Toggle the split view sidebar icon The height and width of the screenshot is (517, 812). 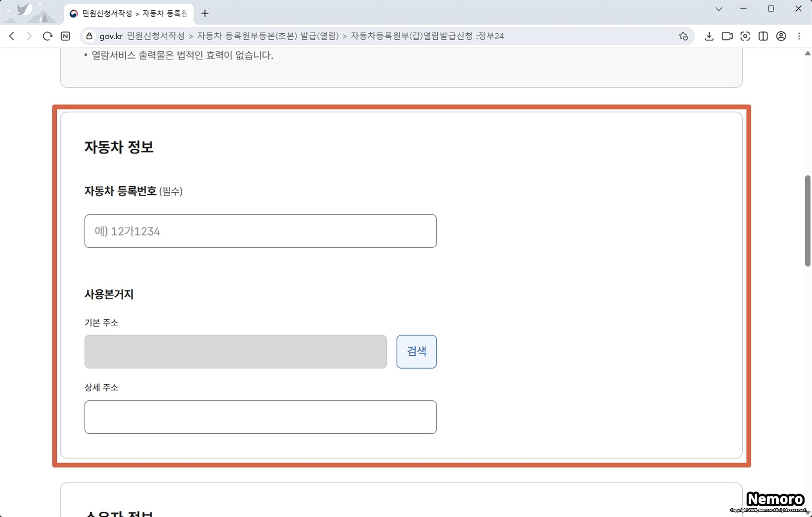click(x=763, y=36)
